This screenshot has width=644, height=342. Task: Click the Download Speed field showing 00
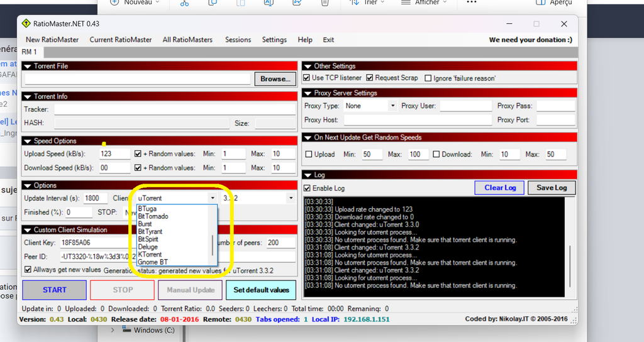pyautogui.click(x=114, y=168)
